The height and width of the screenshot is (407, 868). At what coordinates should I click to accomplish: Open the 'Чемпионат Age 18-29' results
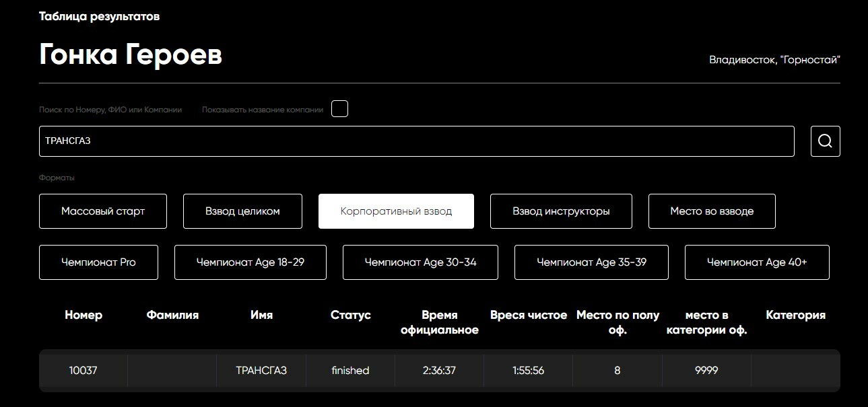(x=251, y=262)
